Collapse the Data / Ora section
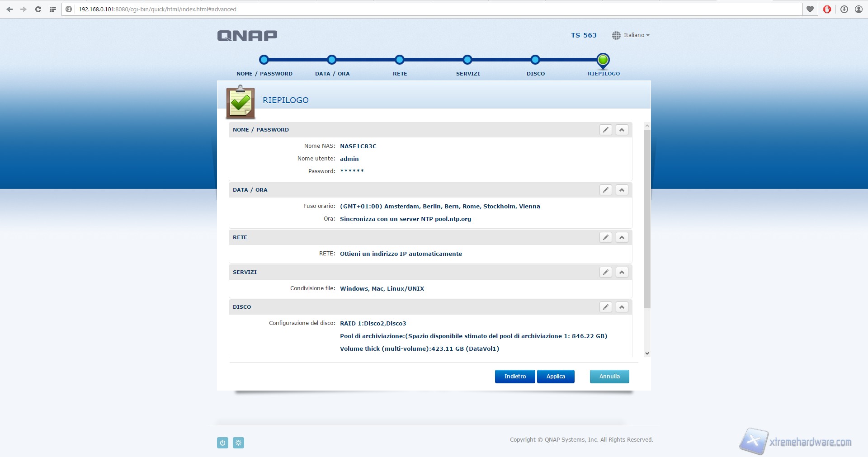The image size is (868, 457). pos(622,190)
